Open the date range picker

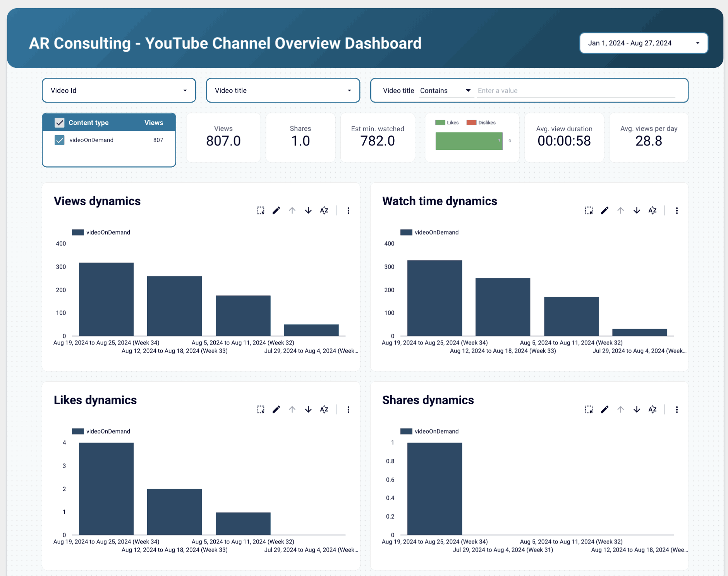click(643, 43)
